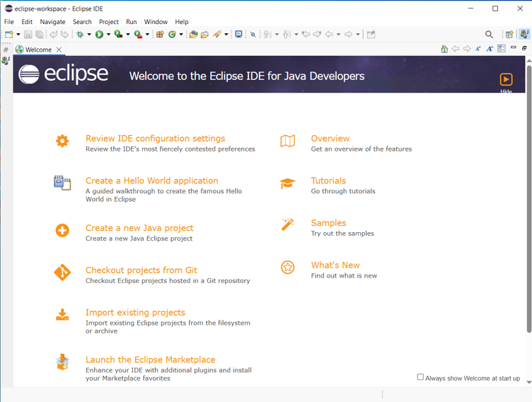Image resolution: width=532 pixels, height=402 pixels.
Task: Click the Next Annotation toolbar icon
Action: click(267, 34)
